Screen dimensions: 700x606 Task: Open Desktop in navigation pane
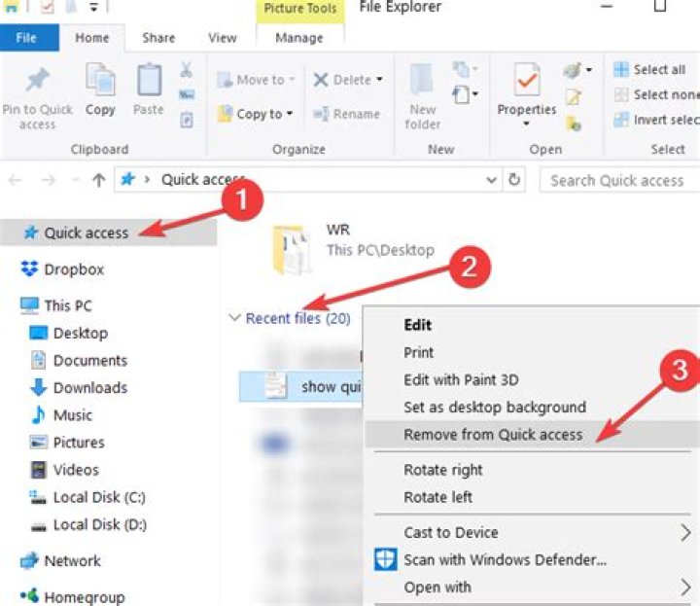point(69,333)
